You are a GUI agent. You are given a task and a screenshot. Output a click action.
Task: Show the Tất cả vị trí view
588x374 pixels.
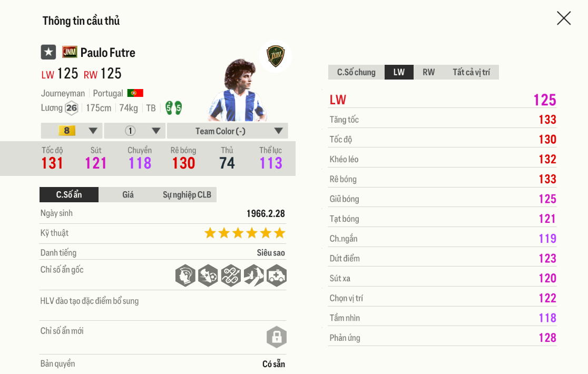tap(471, 72)
